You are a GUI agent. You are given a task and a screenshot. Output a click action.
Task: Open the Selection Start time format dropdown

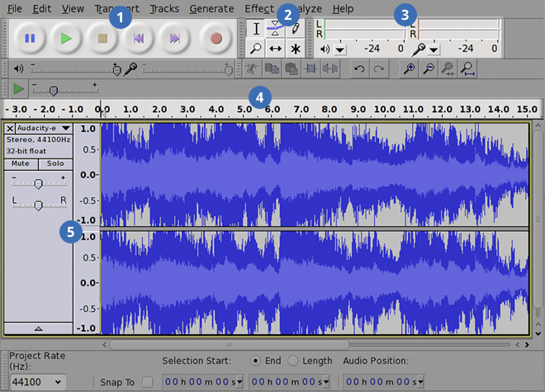[x=239, y=382]
